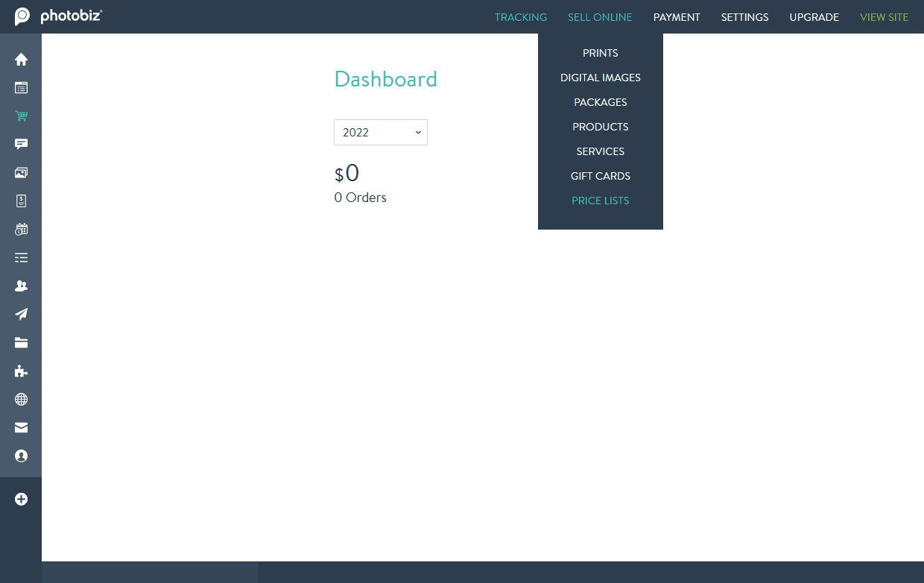Click the View Site link
Viewport: 924px width, 583px height.
click(884, 17)
